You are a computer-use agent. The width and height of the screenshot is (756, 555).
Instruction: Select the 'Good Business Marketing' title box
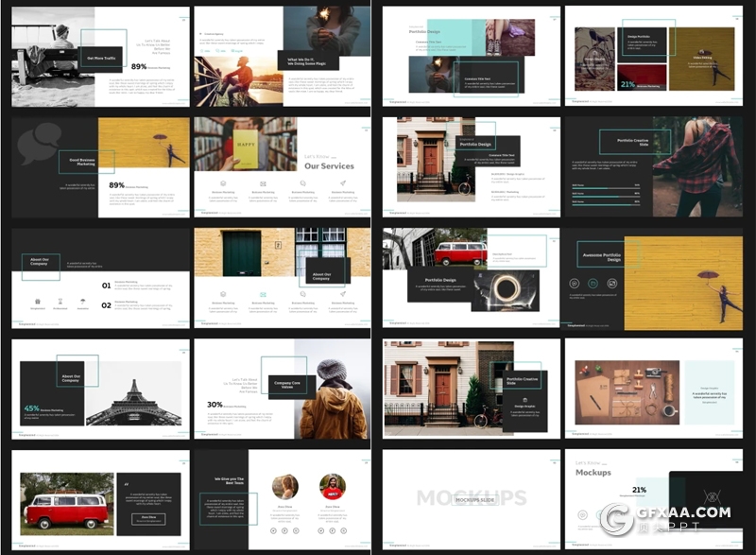pyautogui.click(x=80, y=162)
